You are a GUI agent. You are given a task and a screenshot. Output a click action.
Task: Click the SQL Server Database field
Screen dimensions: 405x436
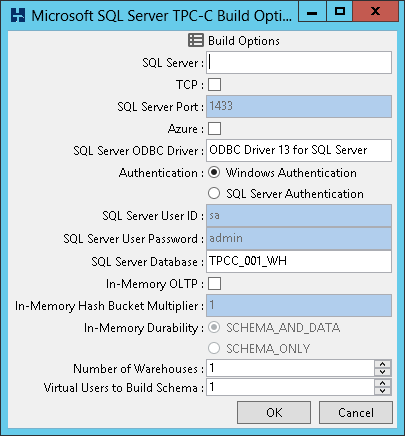tap(299, 261)
